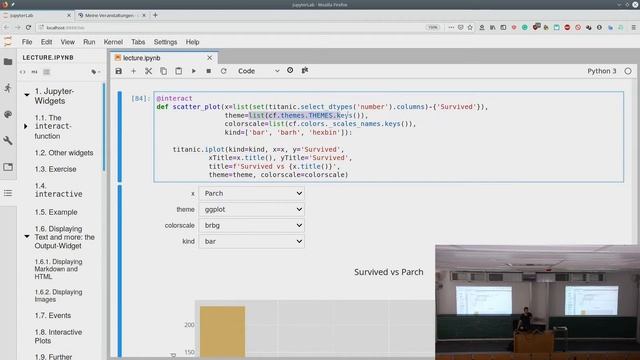The image size is (640, 360).
Task: Close the lecture.ipynb notebook tab
Action: coord(209,58)
